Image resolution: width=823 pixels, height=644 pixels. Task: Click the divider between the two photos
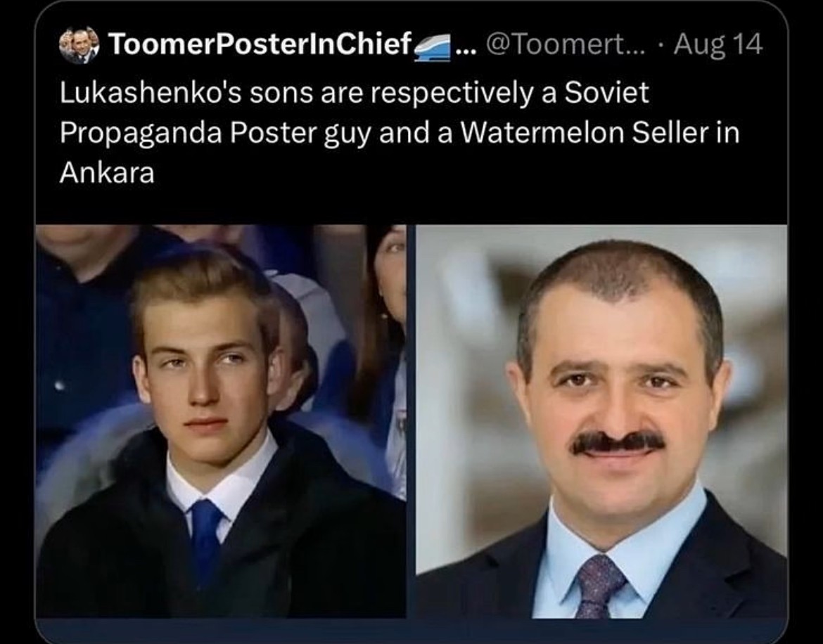(x=411, y=420)
